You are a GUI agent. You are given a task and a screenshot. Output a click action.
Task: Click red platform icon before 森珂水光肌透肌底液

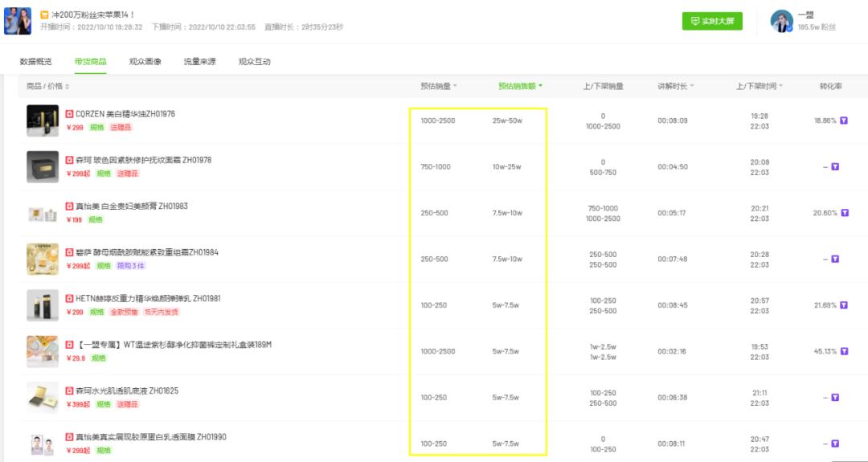69,391
